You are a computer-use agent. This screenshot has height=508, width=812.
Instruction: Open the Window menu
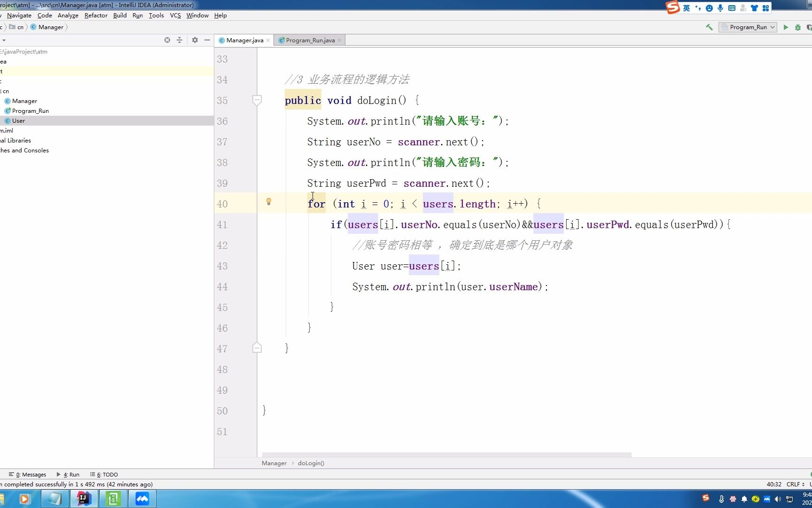click(x=197, y=16)
